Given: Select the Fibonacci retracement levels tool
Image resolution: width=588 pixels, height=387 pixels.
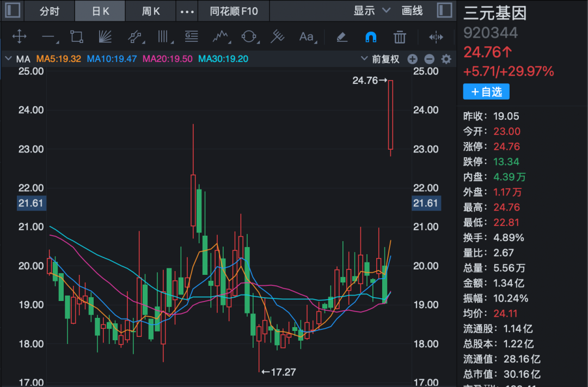Looking at the screenshot, I should click(192, 37).
